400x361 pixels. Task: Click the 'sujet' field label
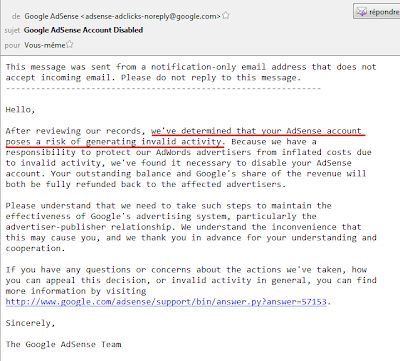pos(12,30)
